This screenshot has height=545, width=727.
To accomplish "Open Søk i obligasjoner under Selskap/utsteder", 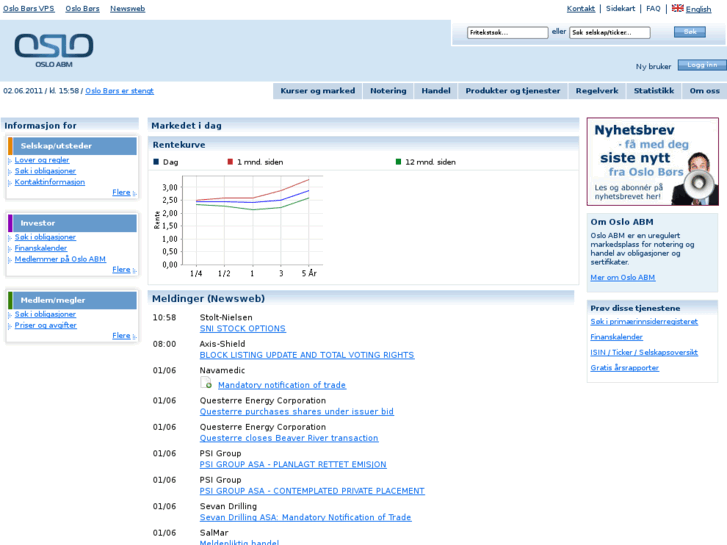I will tap(45, 171).
